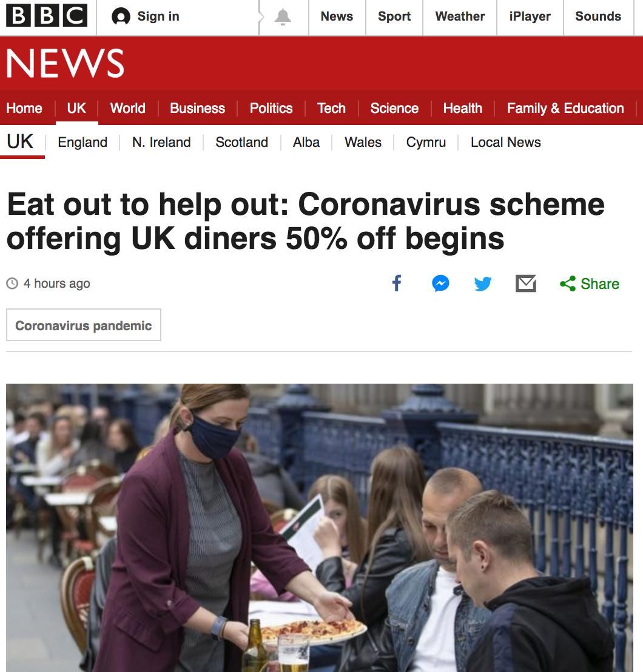Open iPlayer from top bar

coord(530,16)
